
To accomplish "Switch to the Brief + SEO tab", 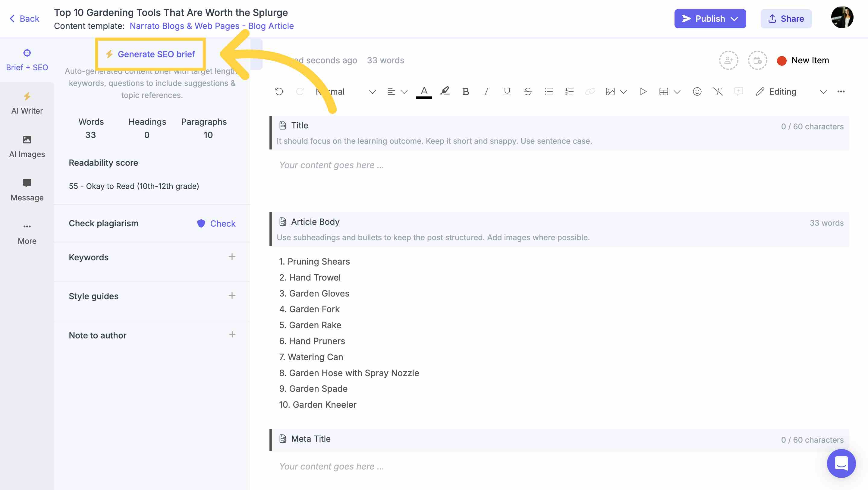I will coord(27,60).
